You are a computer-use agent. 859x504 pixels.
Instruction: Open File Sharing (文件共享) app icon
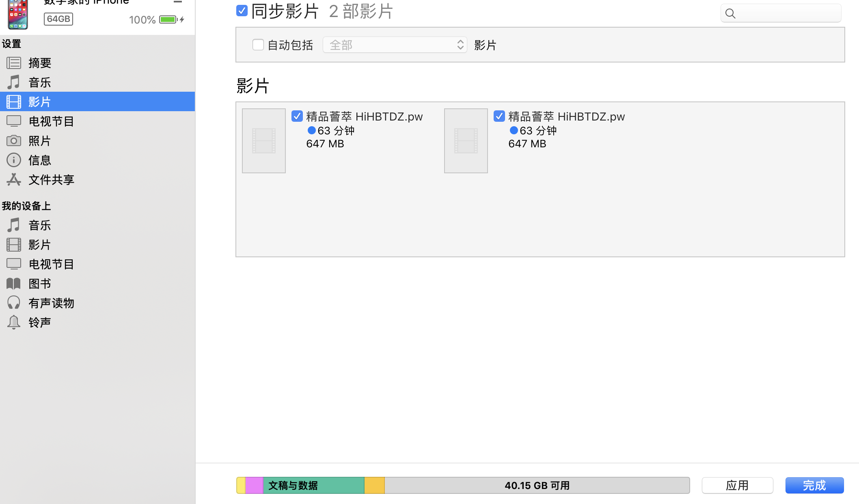click(x=14, y=179)
